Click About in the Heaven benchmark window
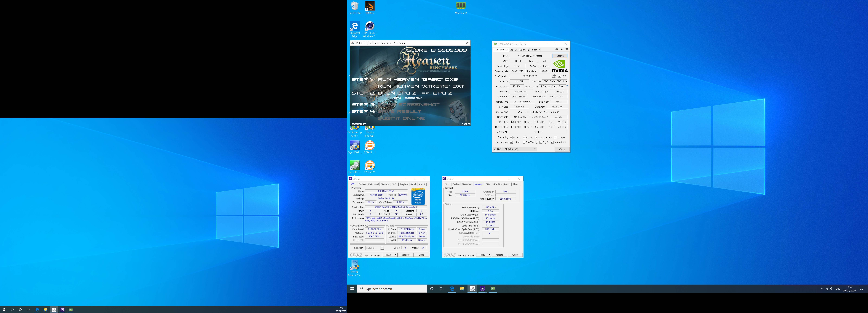868x313 pixels. pos(359,124)
